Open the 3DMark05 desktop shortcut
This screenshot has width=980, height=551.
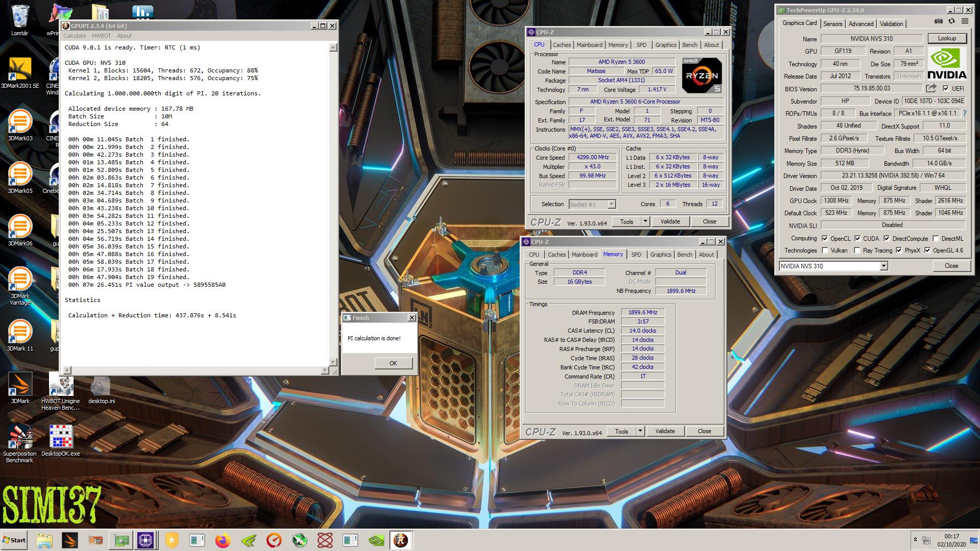click(x=20, y=178)
